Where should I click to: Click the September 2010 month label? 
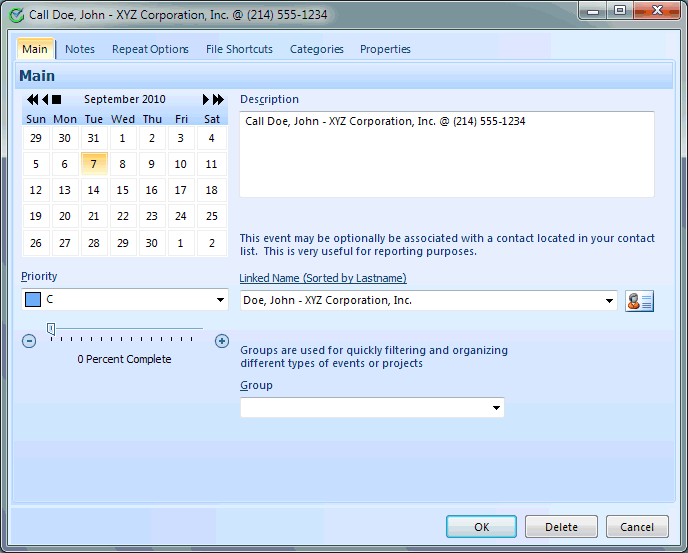[125, 99]
